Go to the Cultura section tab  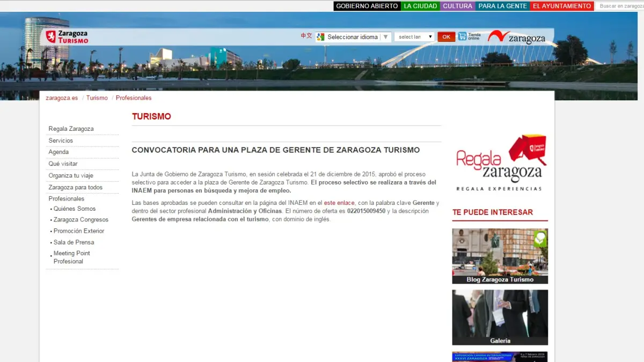(x=457, y=6)
